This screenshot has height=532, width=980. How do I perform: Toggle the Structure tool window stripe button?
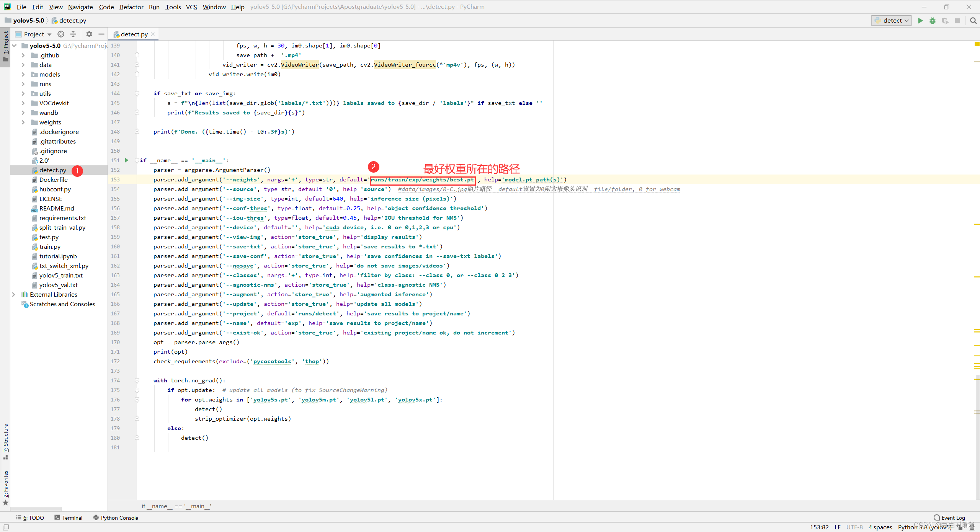click(x=5, y=441)
